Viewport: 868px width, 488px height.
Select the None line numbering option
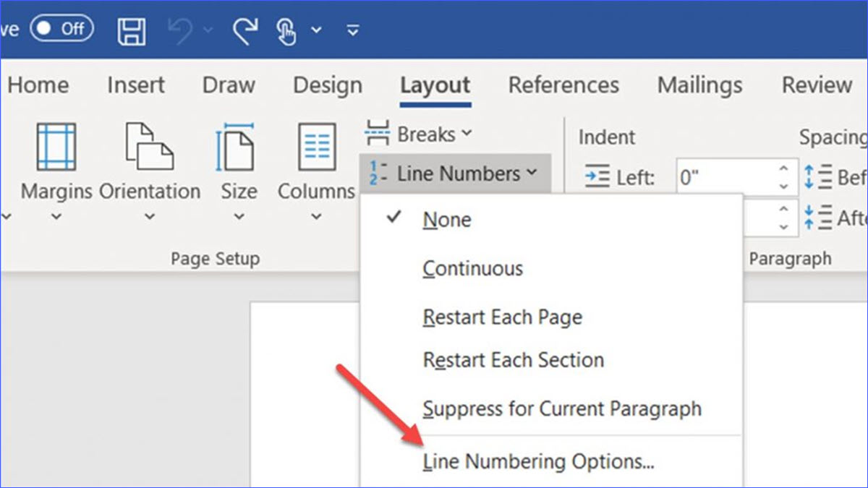pos(446,220)
